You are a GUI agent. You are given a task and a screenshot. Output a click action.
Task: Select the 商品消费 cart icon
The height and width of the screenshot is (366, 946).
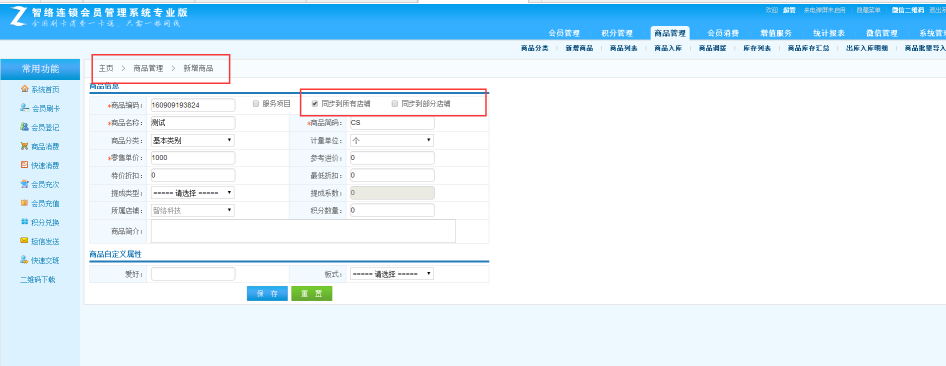coord(25,146)
